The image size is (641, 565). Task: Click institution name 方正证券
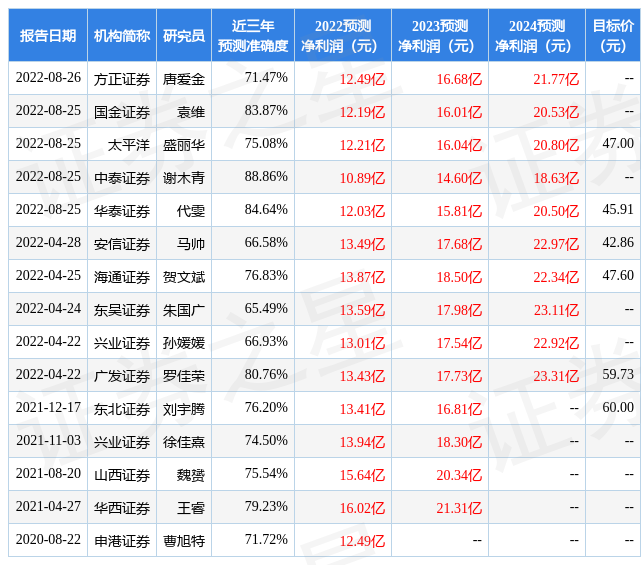point(122,79)
